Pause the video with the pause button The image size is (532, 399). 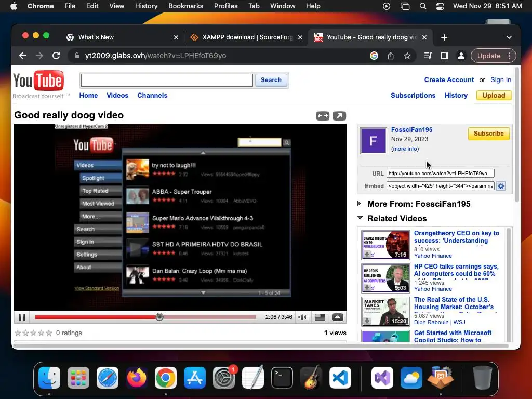22,317
